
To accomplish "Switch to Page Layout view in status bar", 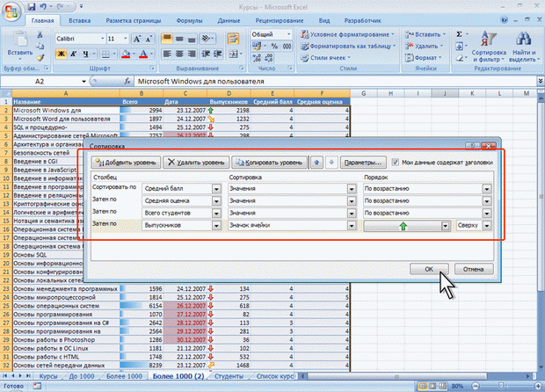I will (x=432, y=386).
